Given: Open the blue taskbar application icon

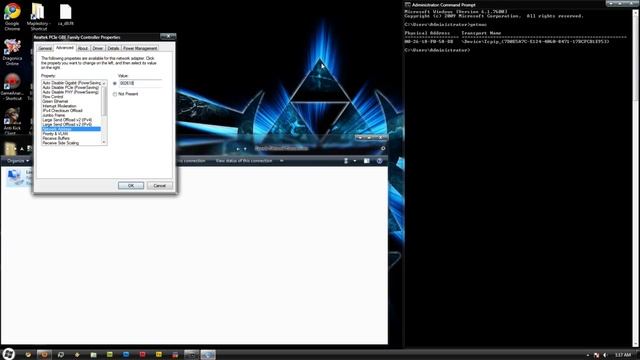Looking at the screenshot, I should click(x=126, y=355).
